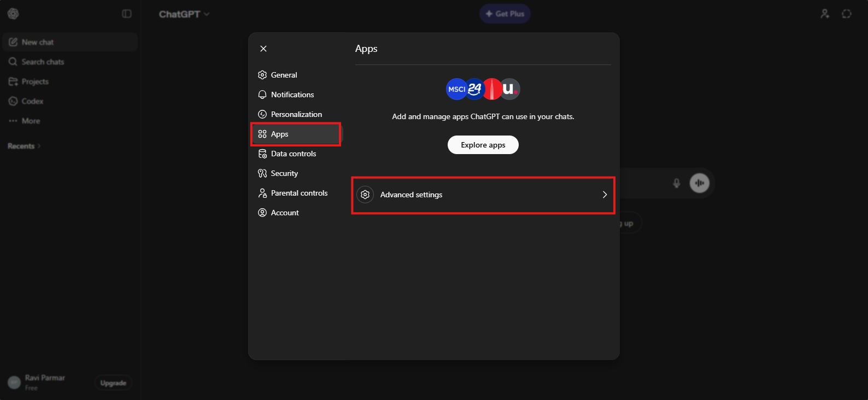Image resolution: width=868 pixels, height=400 pixels.
Task: Open the ChatGPT model dropdown
Action: coord(184,14)
